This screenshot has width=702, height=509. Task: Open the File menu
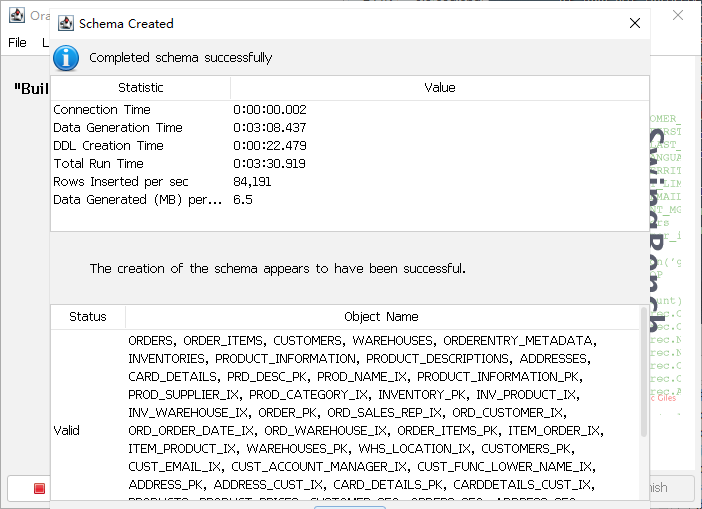click(x=17, y=43)
